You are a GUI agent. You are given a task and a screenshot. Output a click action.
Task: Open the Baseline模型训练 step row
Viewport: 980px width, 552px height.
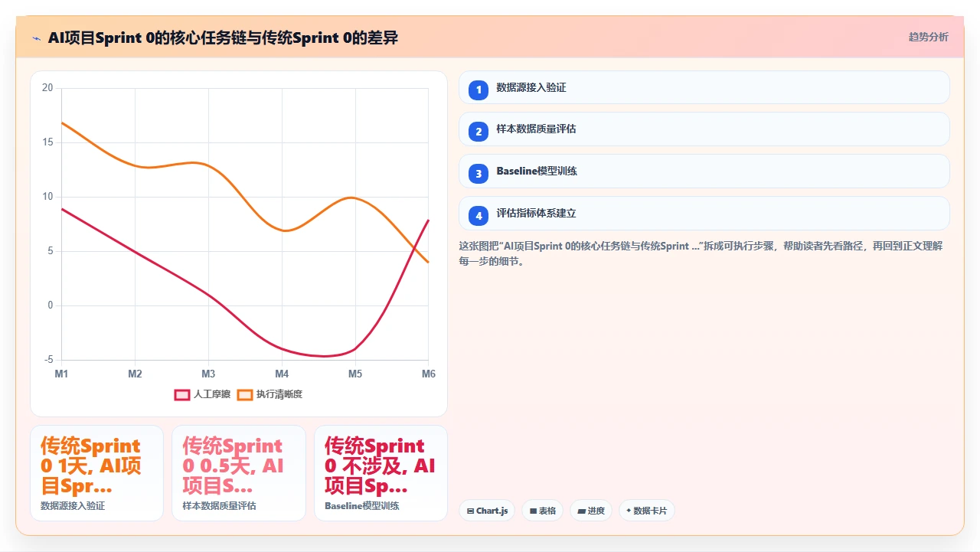click(704, 171)
